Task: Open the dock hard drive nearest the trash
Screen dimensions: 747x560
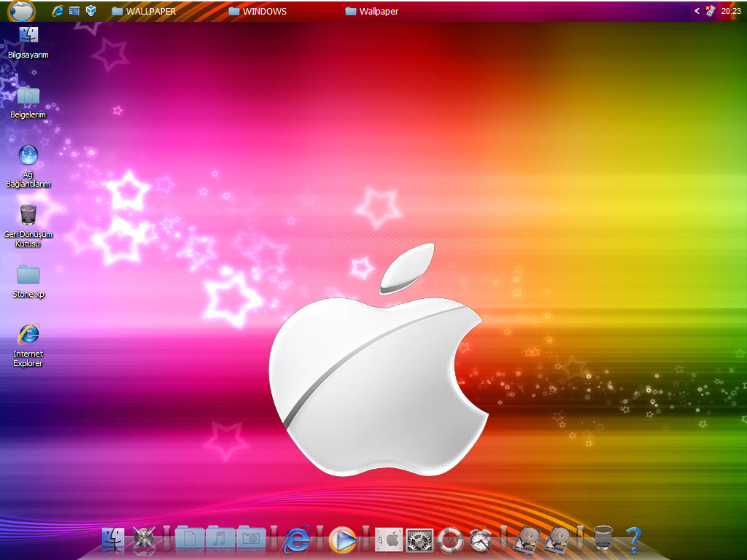Action: click(557, 540)
